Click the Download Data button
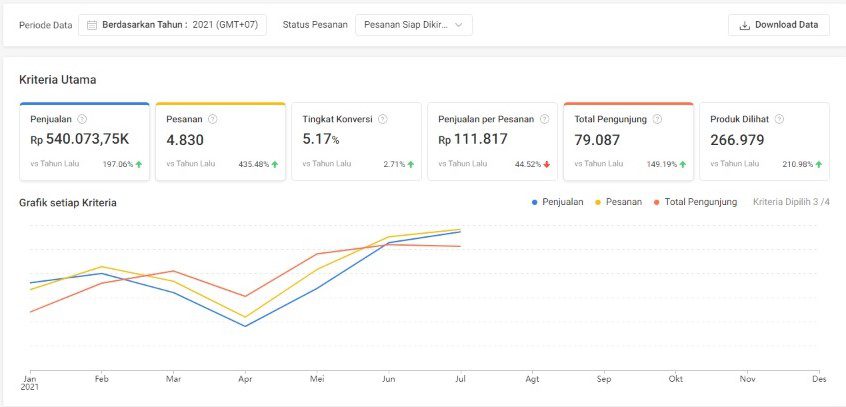This screenshot has height=407, width=846. click(779, 25)
